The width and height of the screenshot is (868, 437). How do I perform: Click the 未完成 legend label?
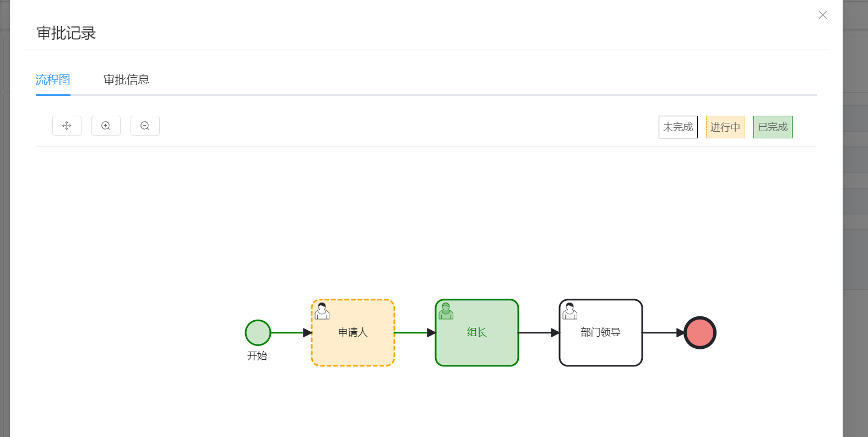coord(678,127)
